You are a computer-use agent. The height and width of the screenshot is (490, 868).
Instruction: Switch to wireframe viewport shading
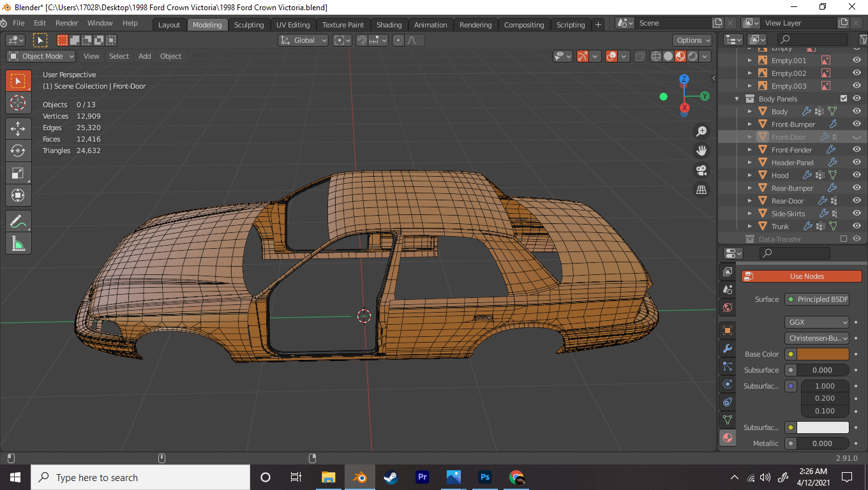[x=655, y=56]
